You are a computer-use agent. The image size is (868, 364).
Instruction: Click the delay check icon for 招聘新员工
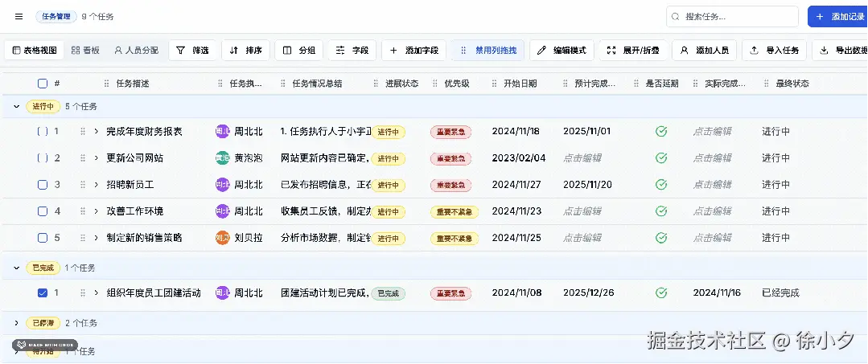[x=661, y=185]
